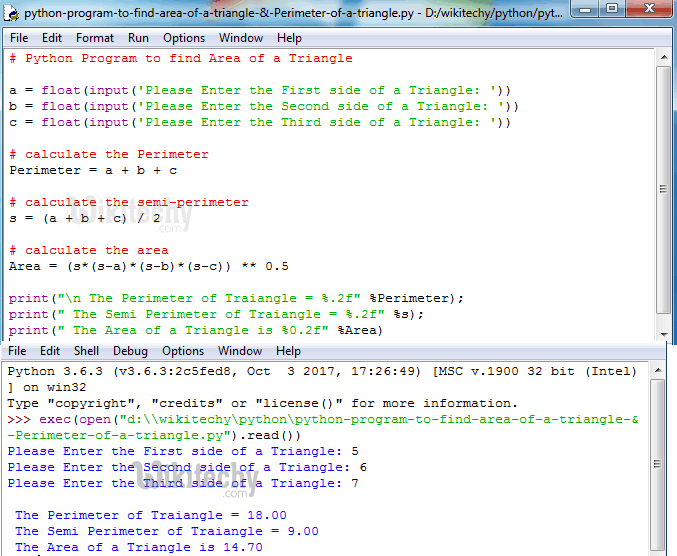This screenshot has width=677, height=556.
Task: Open the Debug menu
Action: tap(130, 351)
